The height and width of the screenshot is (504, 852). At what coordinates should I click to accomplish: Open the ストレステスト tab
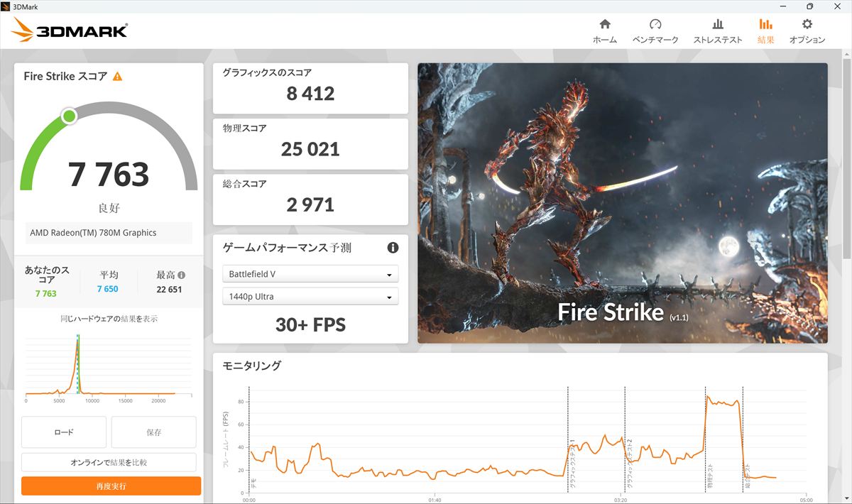[718, 31]
